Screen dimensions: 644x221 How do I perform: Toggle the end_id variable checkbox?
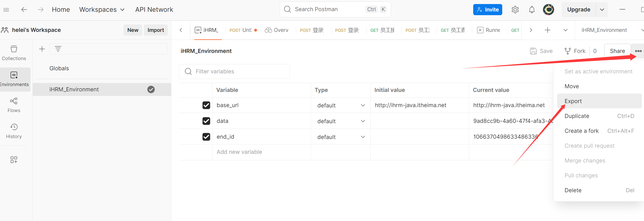click(206, 137)
